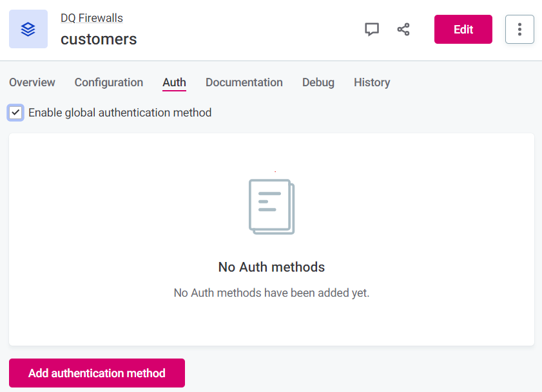Image resolution: width=542 pixels, height=392 pixels.
Task: Select the No Auth methods document illustration
Action: [271, 206]
